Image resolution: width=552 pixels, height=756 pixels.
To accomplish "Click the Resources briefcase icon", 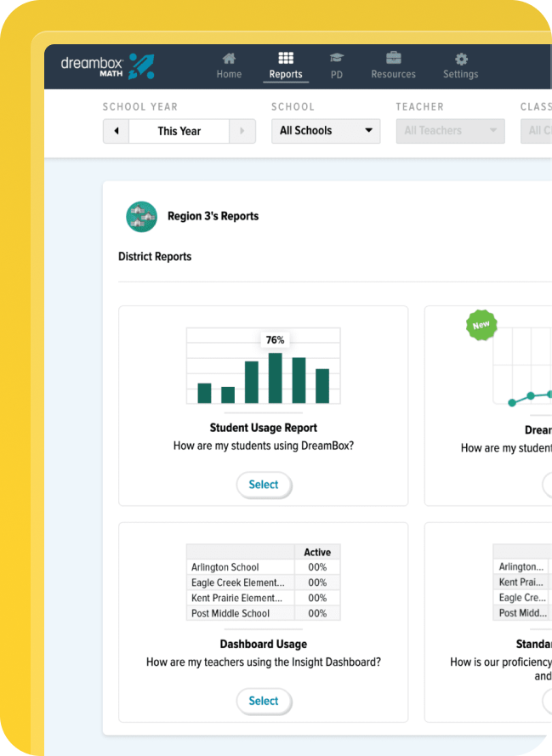I will coord(393,59).
